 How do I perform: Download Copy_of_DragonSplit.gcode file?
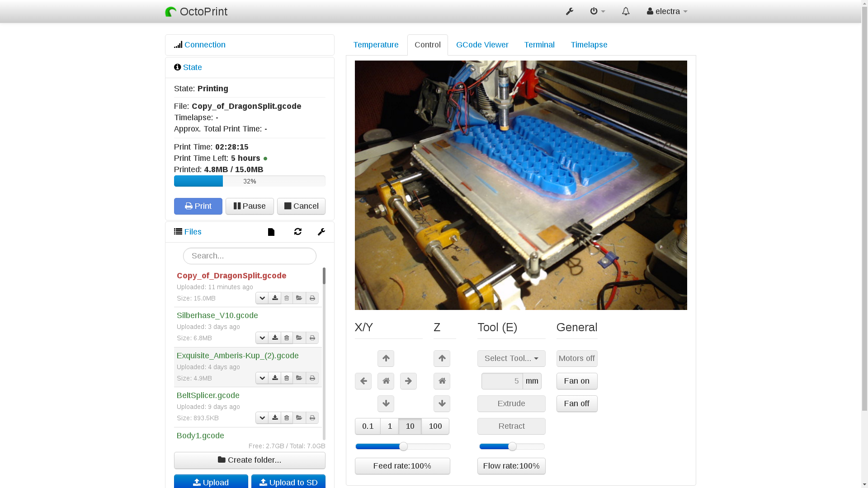tap(274, 298)
